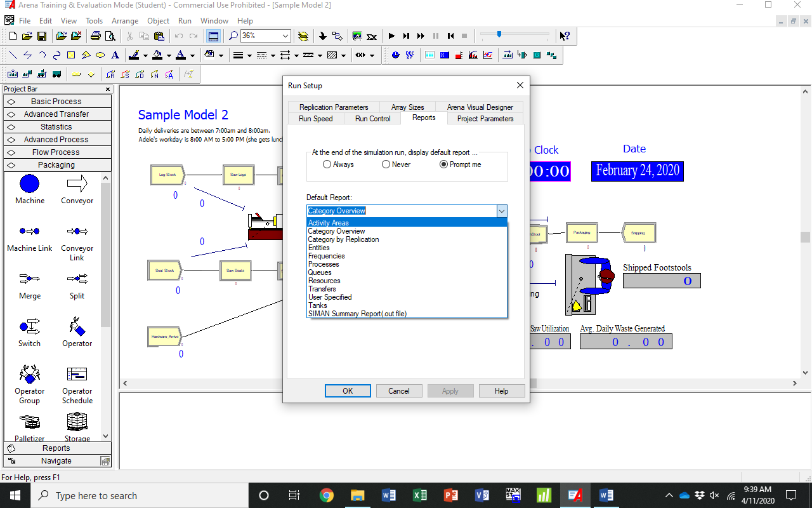Screen dimensions: 812x508
Task: Switch to Project Parameters tab
Action: 485,119
